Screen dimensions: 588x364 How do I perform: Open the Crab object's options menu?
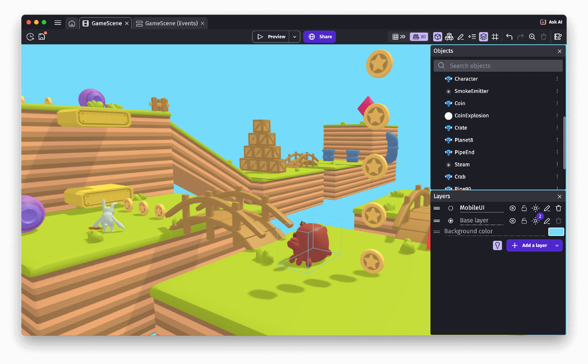point(557,176)
